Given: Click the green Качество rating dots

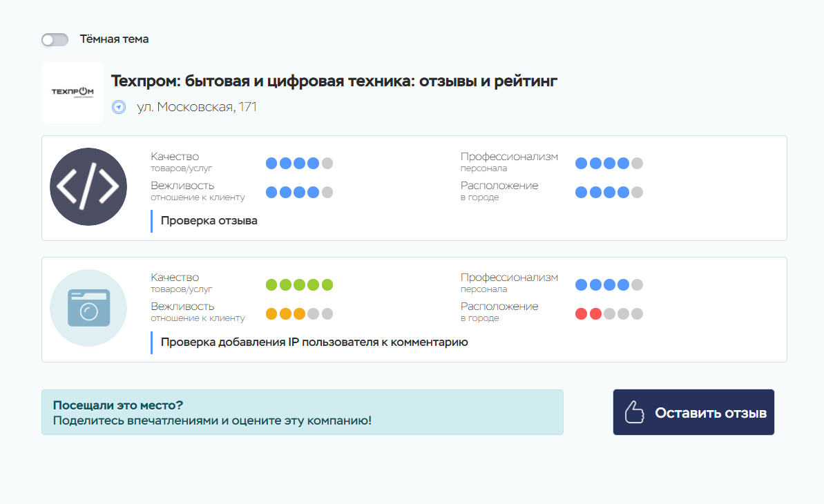Looking at the screenshot, I should tap(299, 284).
